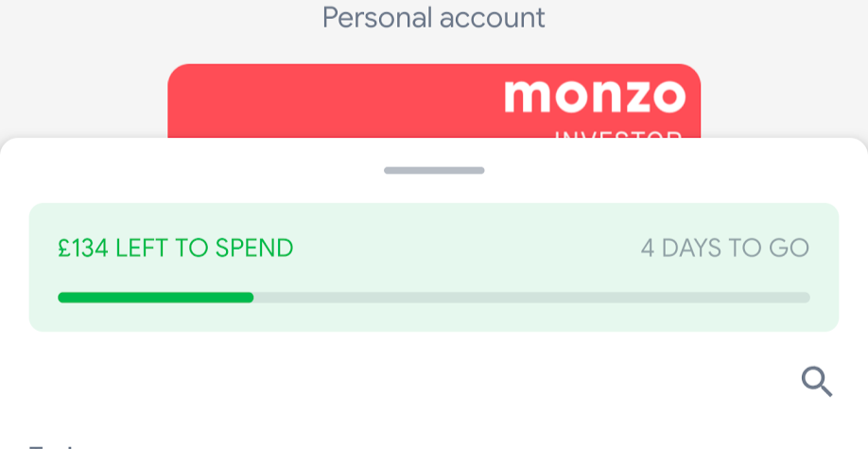Click the grey unfilled part of the spending bar
This screenshot has height=449, width=868.
(x=529, y=297)
